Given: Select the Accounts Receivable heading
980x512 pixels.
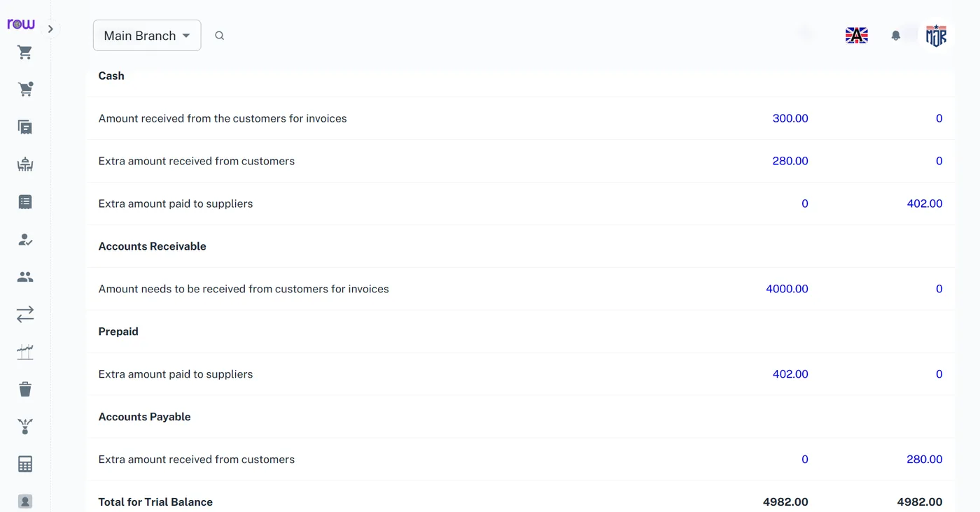Looking at the screenshot, I should pos(153,247).
